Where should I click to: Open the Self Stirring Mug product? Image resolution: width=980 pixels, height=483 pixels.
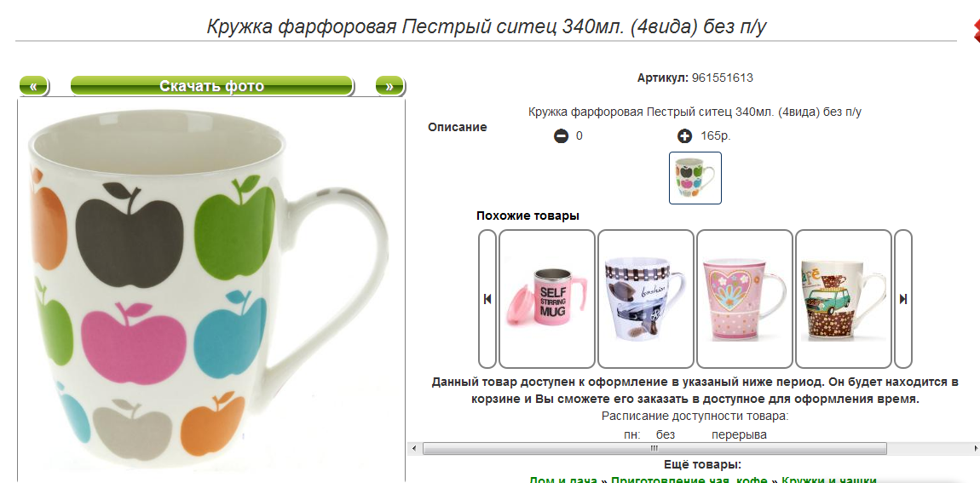(547, 299)
